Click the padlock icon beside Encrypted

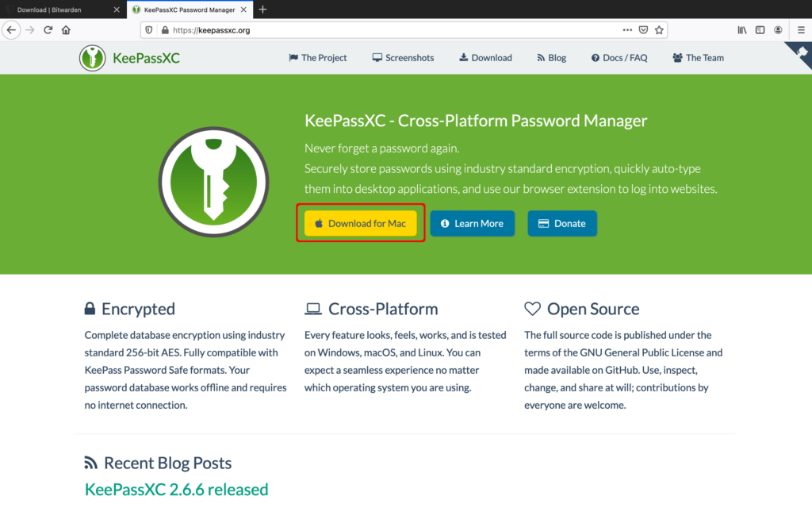(90, 309)
